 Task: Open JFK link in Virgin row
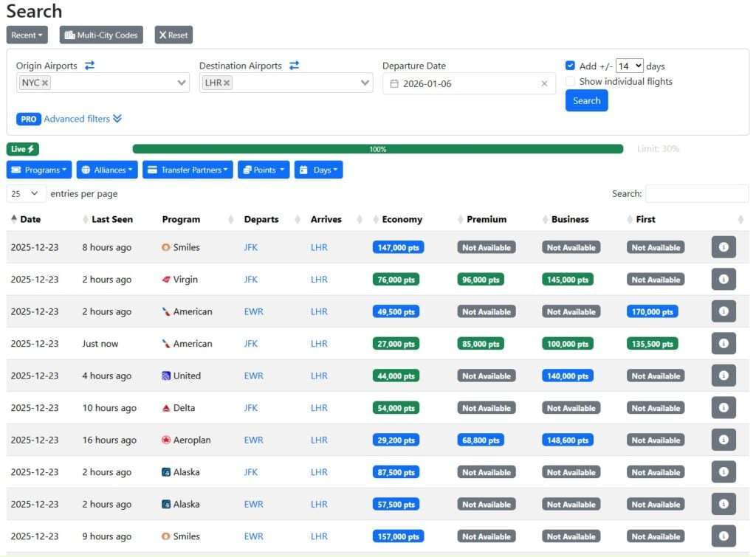(x=251, y=280)
